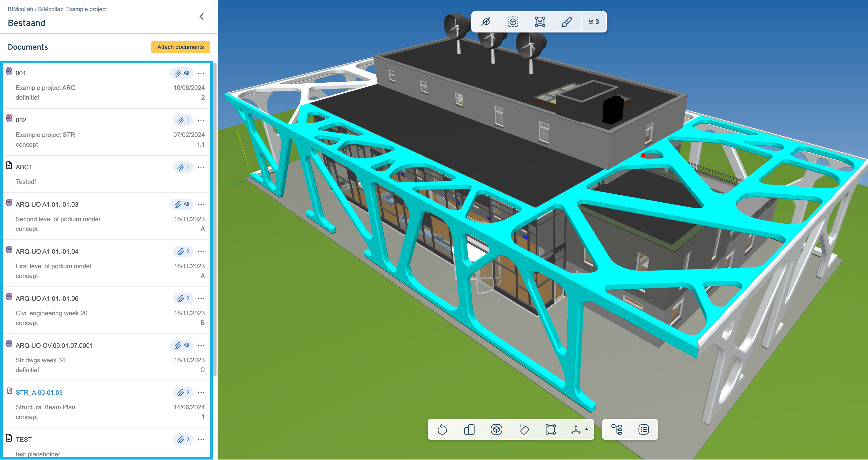The width and height of the screenshot is (868, 460).
Task: Open more options for ARQ-UO A1.01.-01.06
Action: (201, 298)
